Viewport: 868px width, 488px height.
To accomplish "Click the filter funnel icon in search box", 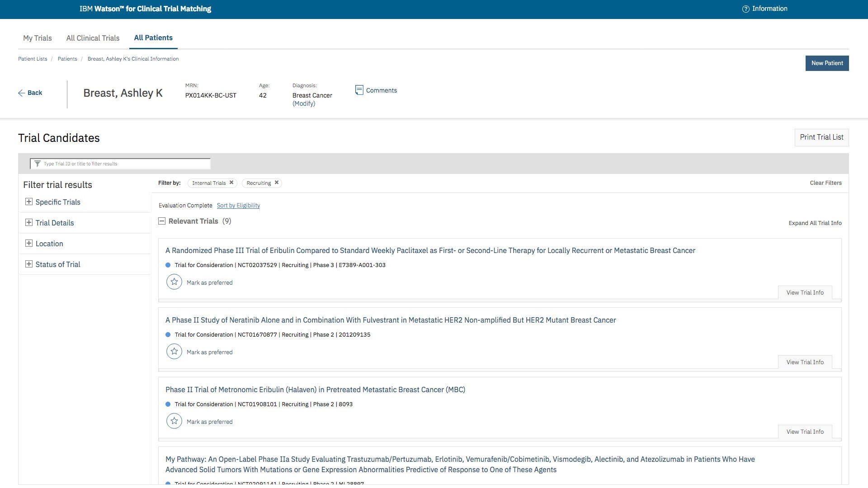I will coord(38,164).
